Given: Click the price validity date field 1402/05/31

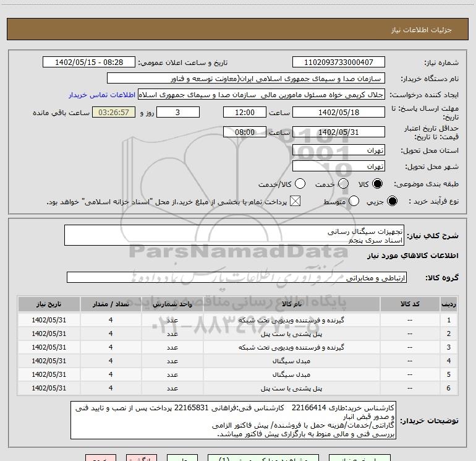Looking at the screenshot, I should [x=339, y=132].
